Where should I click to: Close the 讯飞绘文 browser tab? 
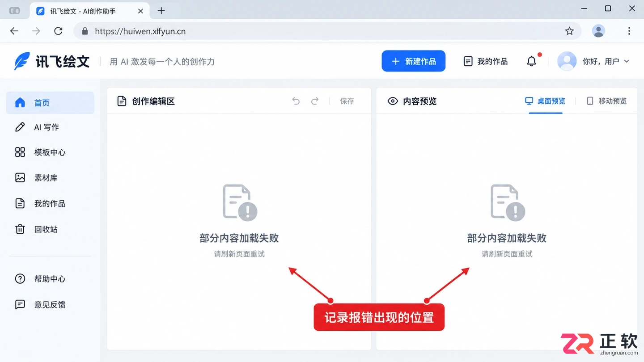pos(140,11)
